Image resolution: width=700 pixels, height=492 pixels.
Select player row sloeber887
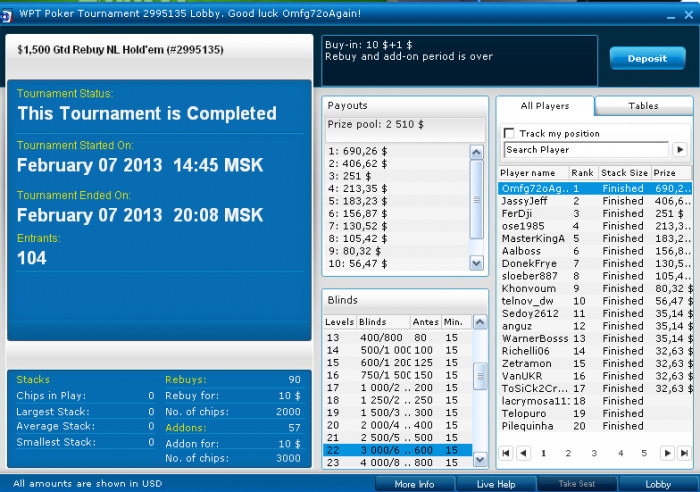595,276
